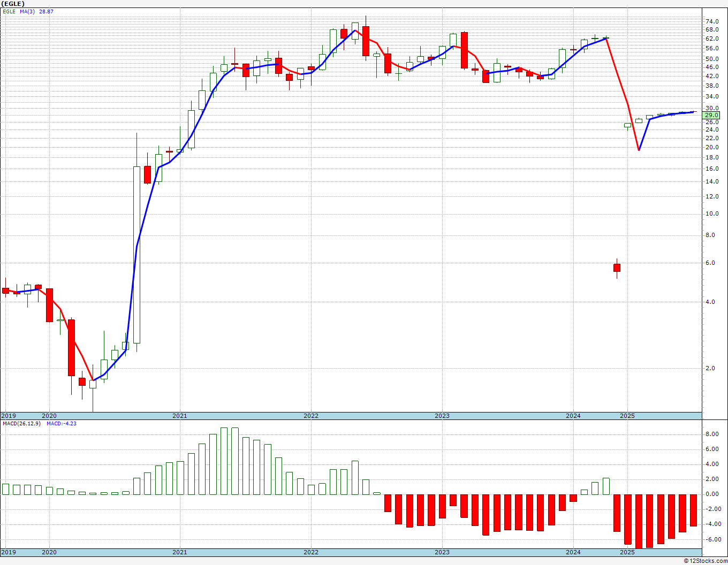
Task: Select the moving average value 28.87
Action: (x=47, y=11)
